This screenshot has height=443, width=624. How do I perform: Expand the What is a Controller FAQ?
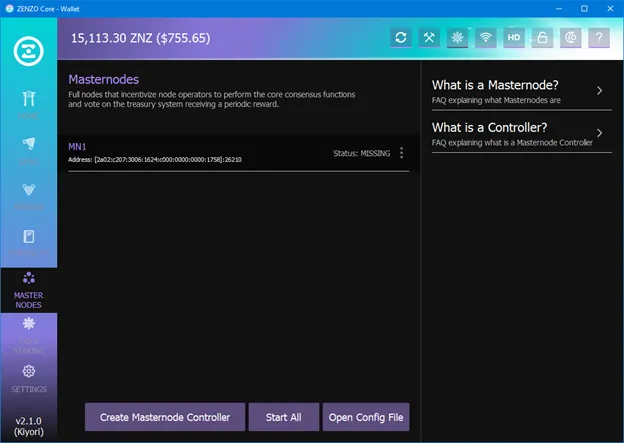click(x=522, y=134)
